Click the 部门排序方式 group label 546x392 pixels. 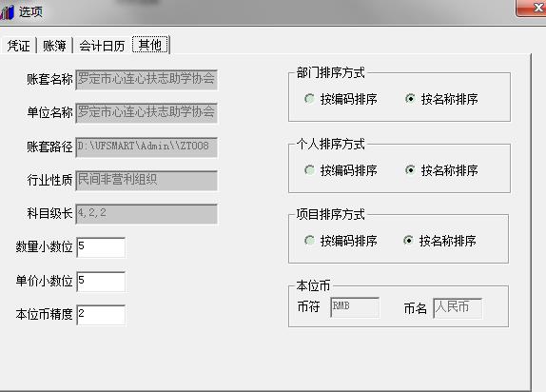tap(330, 72)
